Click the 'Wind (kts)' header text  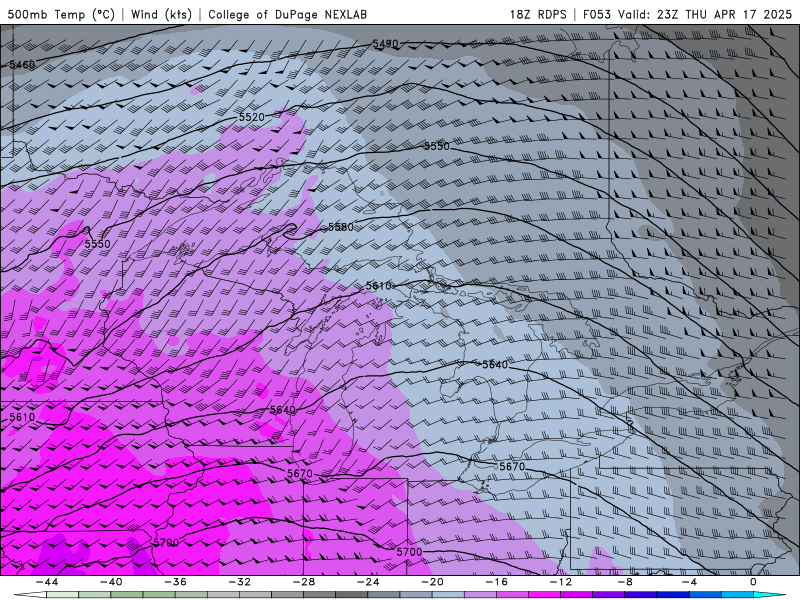point(161,14)
